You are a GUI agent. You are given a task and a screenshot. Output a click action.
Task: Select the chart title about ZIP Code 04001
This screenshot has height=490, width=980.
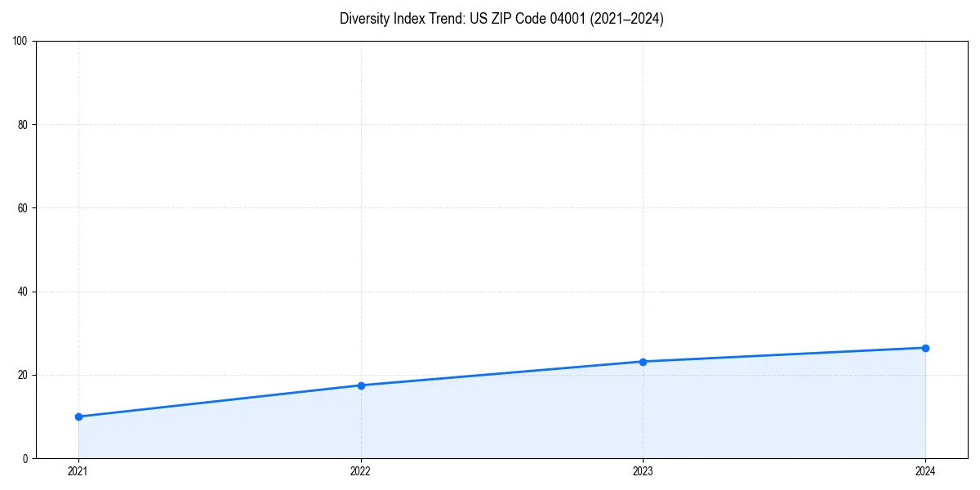501,19
